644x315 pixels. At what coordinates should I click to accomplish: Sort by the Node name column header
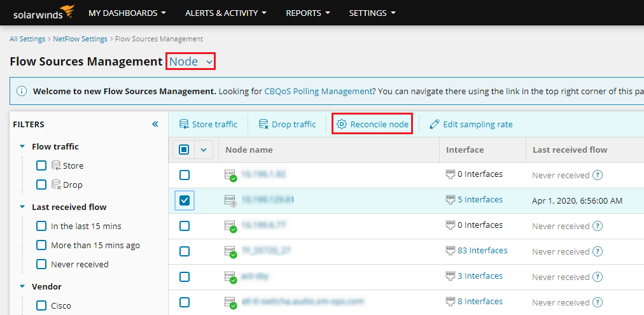(249, 150)
